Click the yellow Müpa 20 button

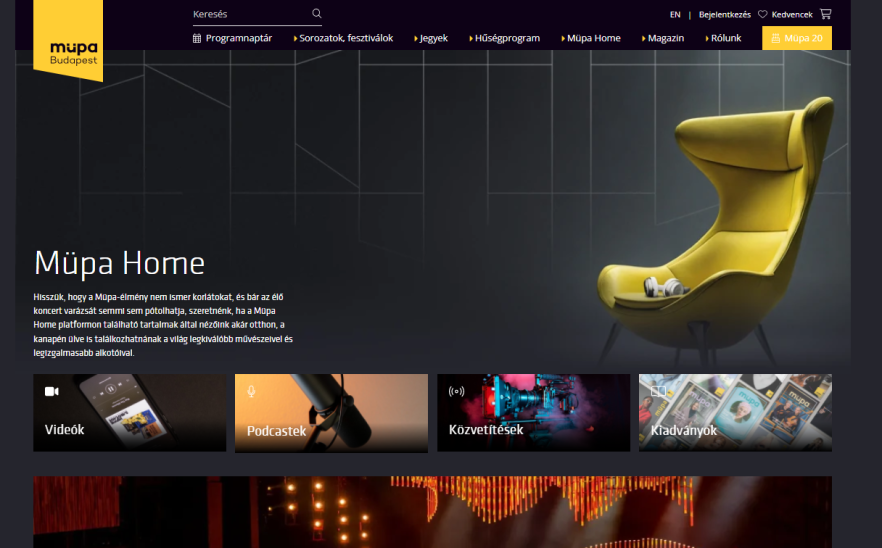797,38
